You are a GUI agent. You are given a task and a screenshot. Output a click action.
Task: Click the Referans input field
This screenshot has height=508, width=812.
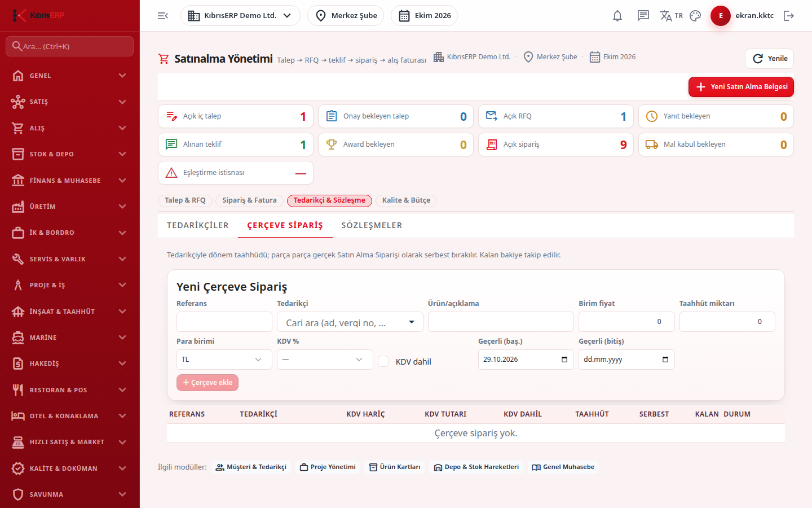pos(224,322)
